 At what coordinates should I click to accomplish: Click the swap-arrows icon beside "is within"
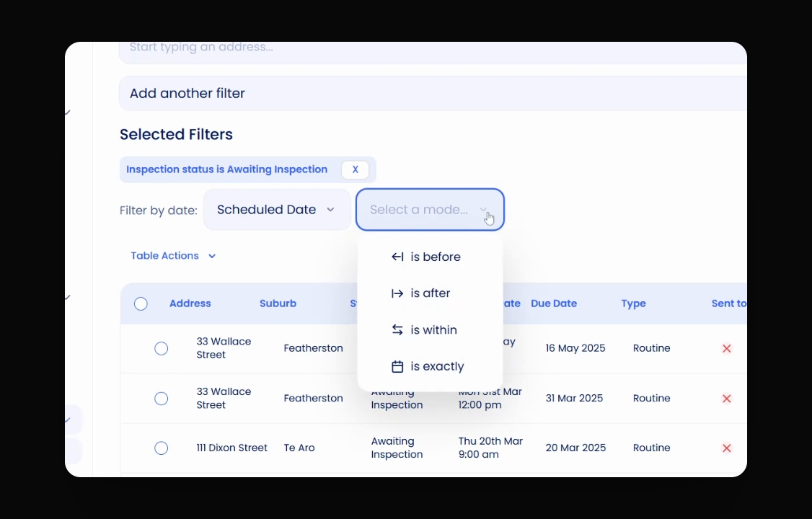pos(397,329)
